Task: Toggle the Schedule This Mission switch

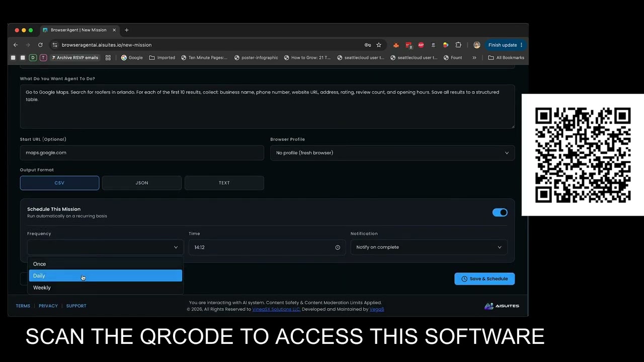Action: (500, 213)
